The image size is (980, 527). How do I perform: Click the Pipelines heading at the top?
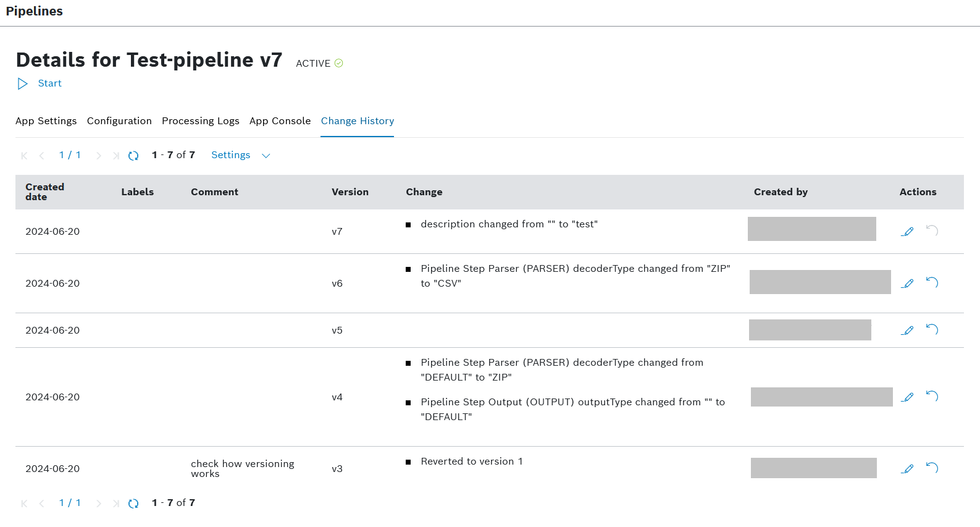click(x=35, y=11)
